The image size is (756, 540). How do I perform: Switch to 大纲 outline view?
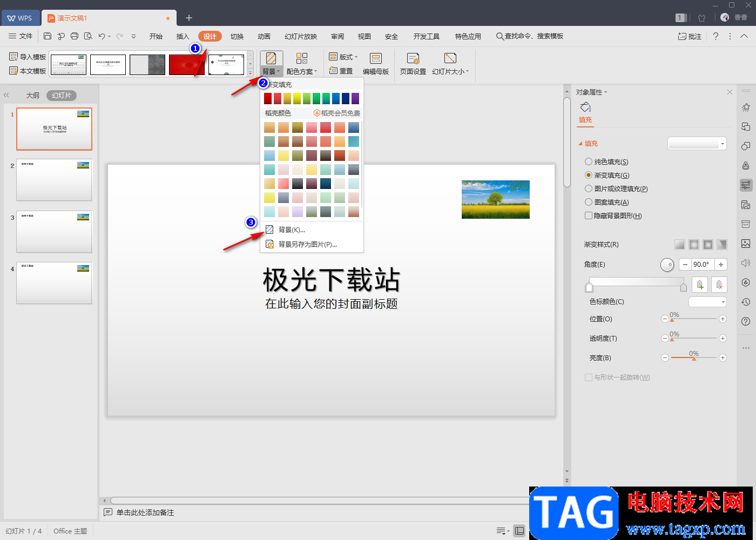coord(32,95)
